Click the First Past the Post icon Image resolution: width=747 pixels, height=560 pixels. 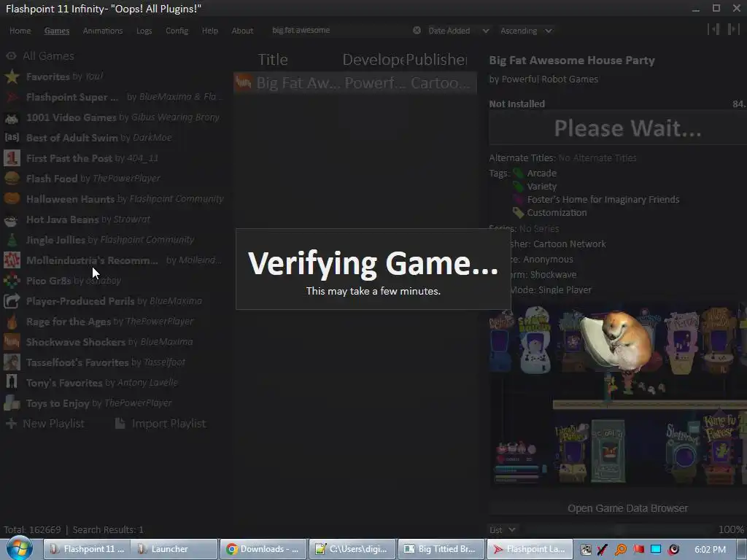pos(12,158)
